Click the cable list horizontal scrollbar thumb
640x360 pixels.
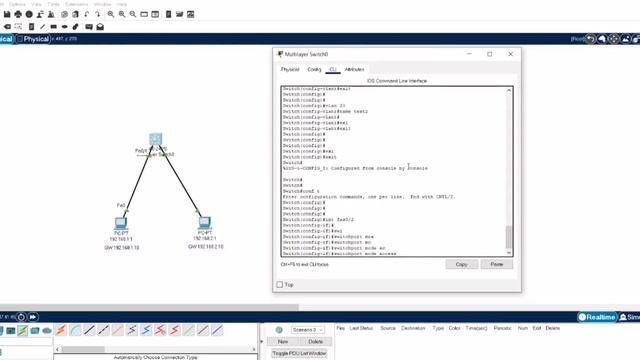pyautogui.click(x=83, y=349)
